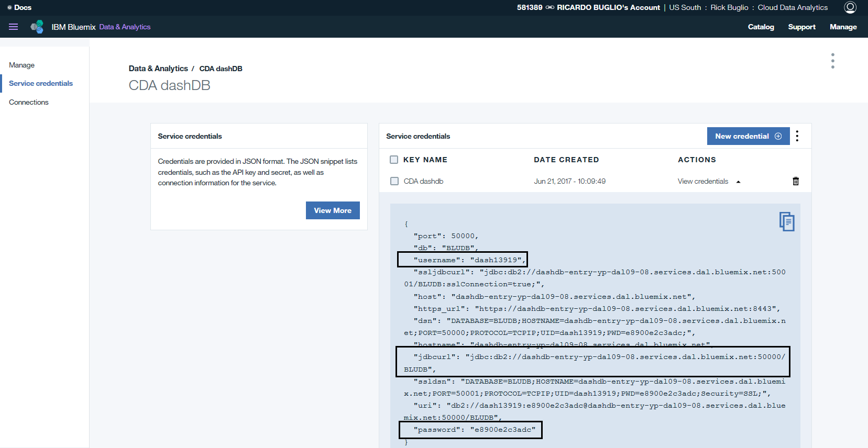Click the "db": "BLUDB" line
Screen dimensions: 868x448
(x=446, y=248)
